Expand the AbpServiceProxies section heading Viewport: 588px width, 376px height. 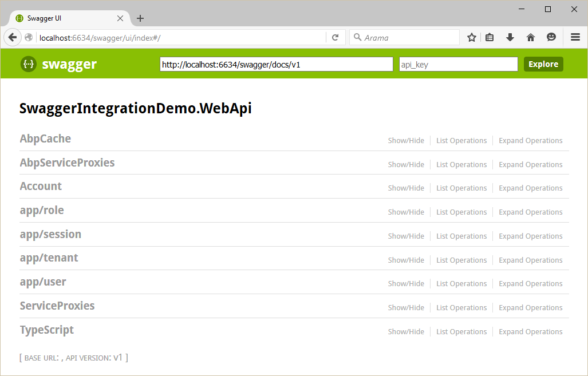[67, 163]
